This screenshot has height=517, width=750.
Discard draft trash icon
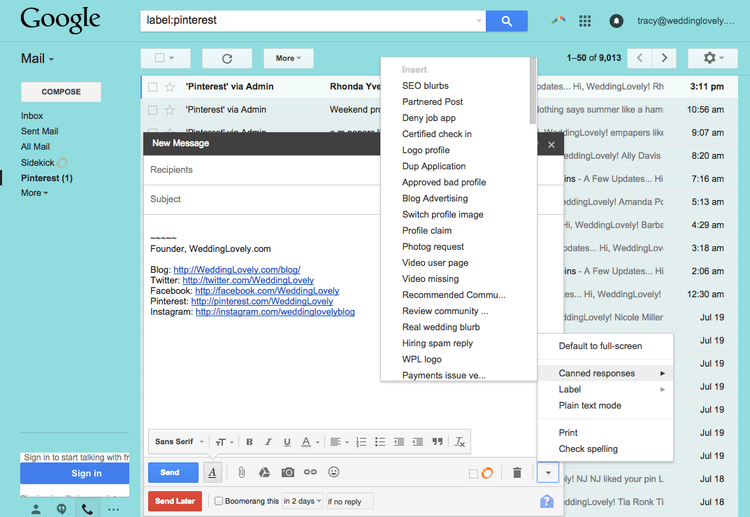[x=517, y=473]
